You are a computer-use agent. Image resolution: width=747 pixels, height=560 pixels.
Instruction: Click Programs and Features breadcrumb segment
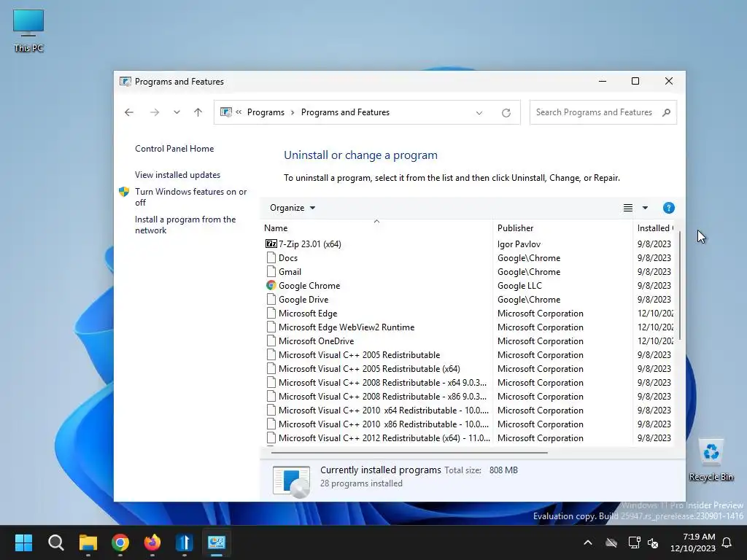click(345, 112)
